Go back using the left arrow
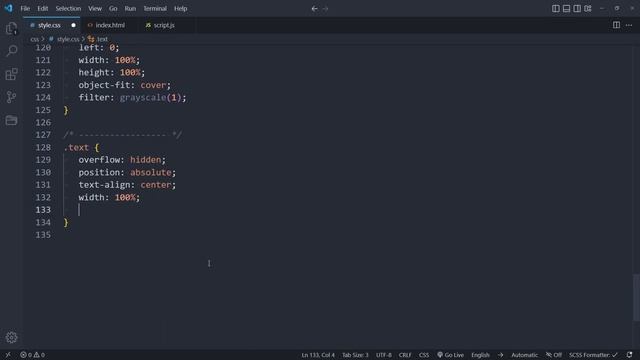The width and height of the screenshot is (640, 360). tap(314, 9)
